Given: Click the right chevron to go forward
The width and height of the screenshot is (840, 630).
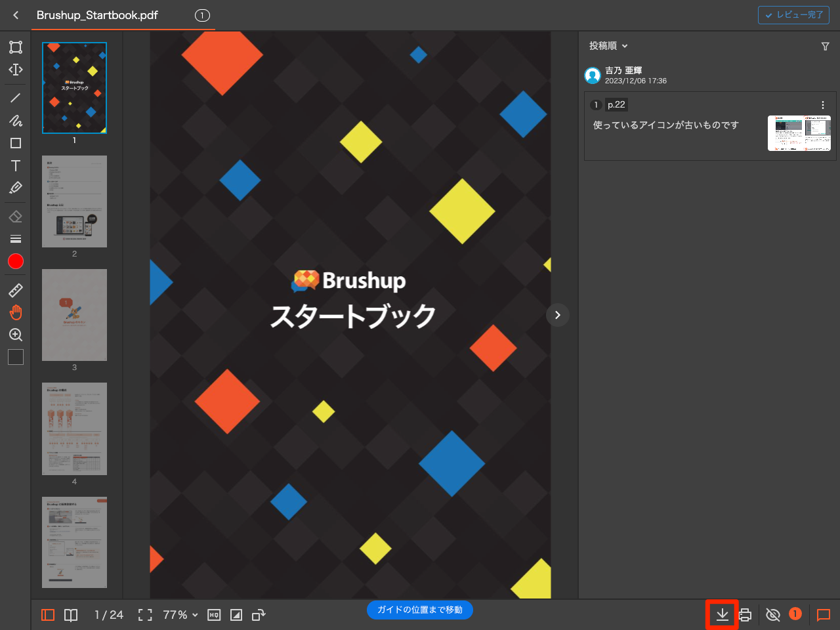Looking at the screenshot, I should [557, 315].
